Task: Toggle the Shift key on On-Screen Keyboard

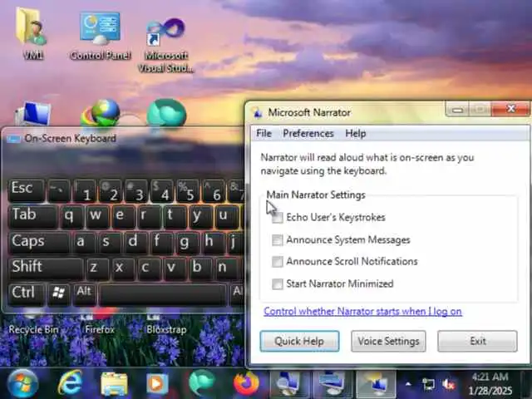Action: coord(46,268)
